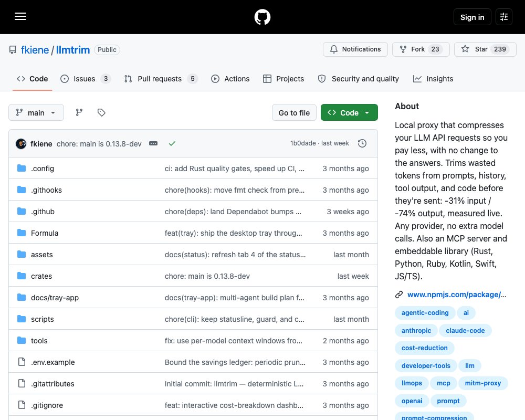Image resolution: width=525 pixels, height=420 pixels.
Task: Expand the green Code dropdown
Action: [x=349, y=112]
